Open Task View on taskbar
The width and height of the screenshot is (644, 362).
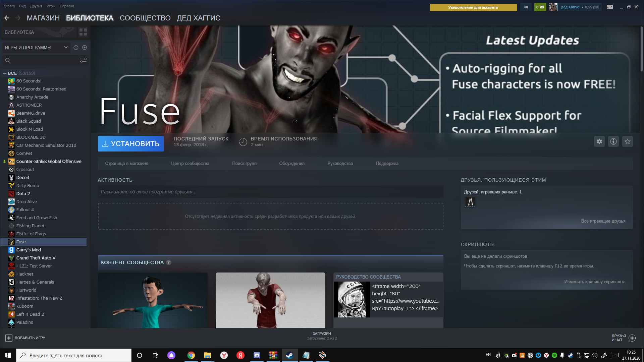point(155,355)
